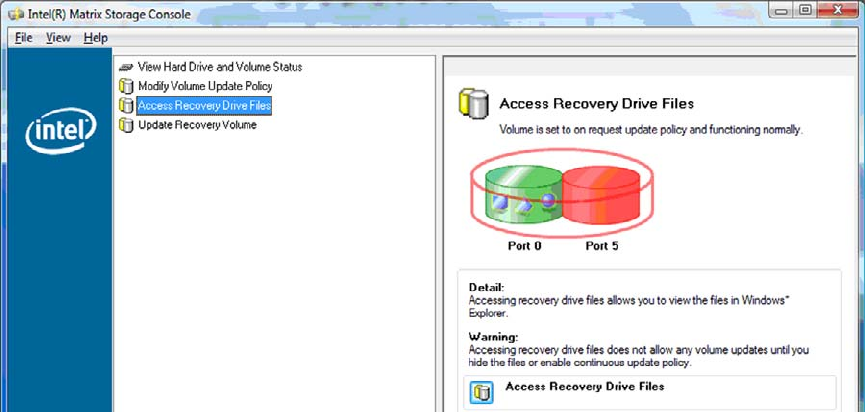Select View Hard Drive and Volume Status
The image size is (865, 412).
click(x=220, y=67)
